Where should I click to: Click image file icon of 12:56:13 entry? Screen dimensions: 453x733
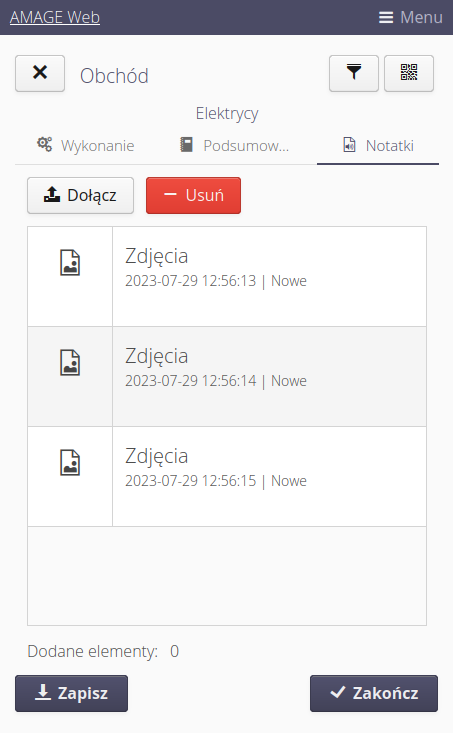[x=70, y=263]
